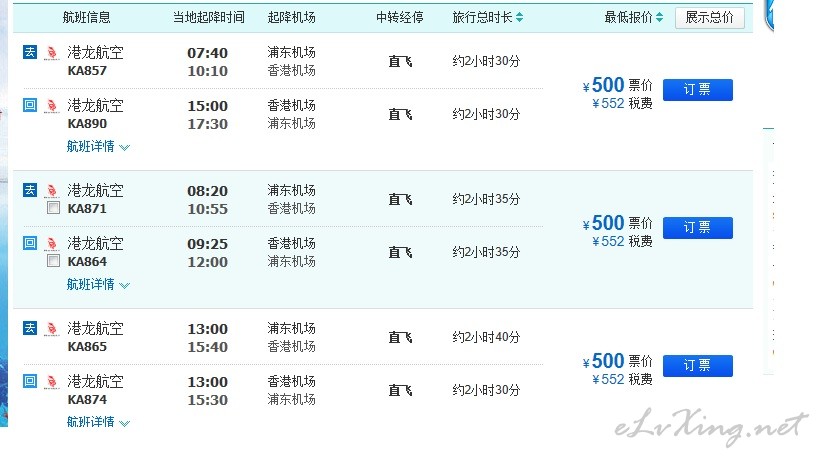Click the ¥500 price of the KA865 itinerary

[x=604, y=361]
